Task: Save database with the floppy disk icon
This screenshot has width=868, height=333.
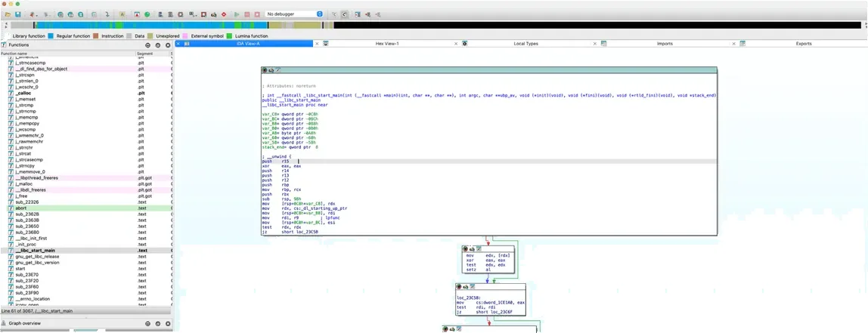Action: click(17, 14)
